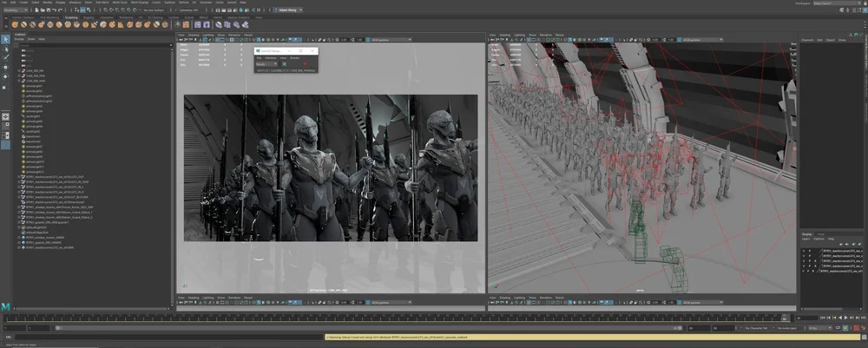Click the crossed-arrows icon in Arnold RenderView
The width and height of the screenshot is (868, 348).
[x=284, y=64]
